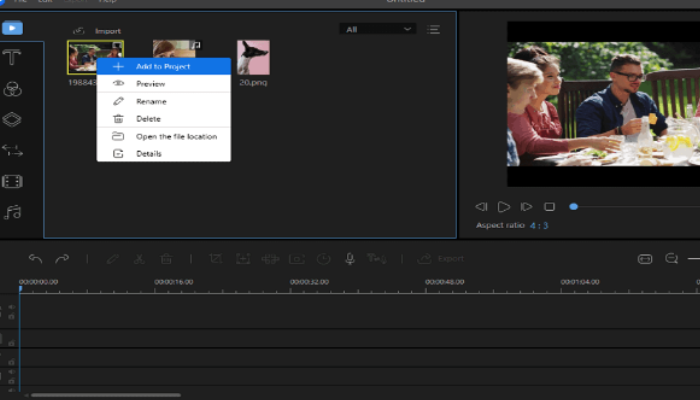Click the blue timeline playhead marker
Screen dimensions: 700x400
tap(20, 289)
